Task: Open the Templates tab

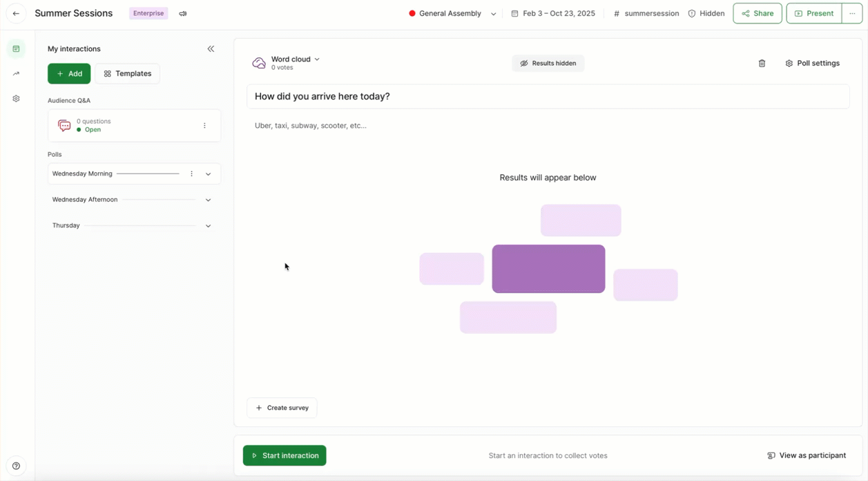Action: (x=128, y=74)
